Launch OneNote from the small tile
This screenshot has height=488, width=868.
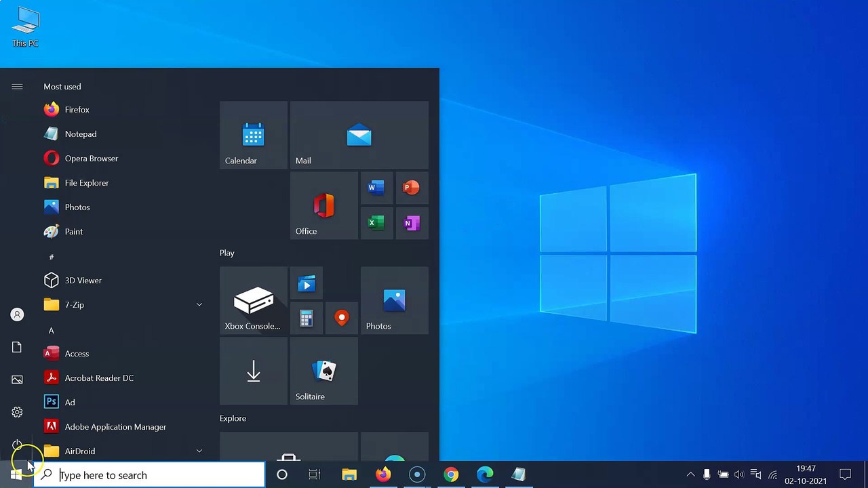coord(412,223)
